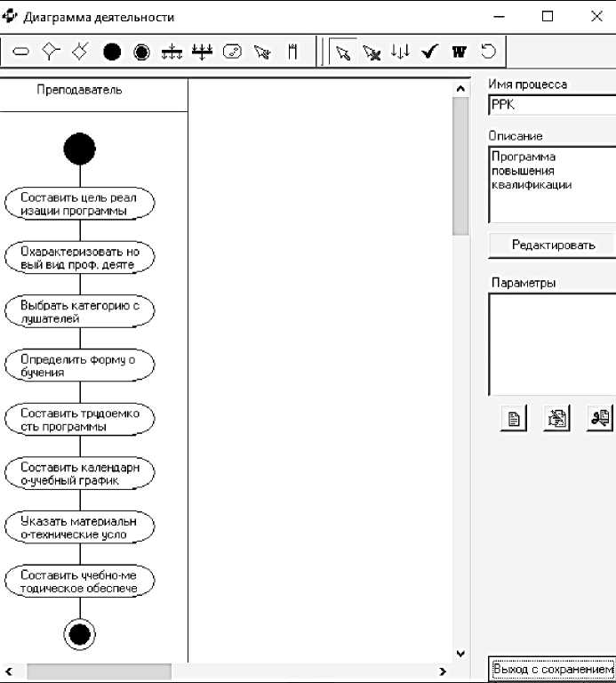The height and width of the screenshot is (683, 616).
Task: Select activity 'Составить календарно-учебный график'
Action: point(80,473)
